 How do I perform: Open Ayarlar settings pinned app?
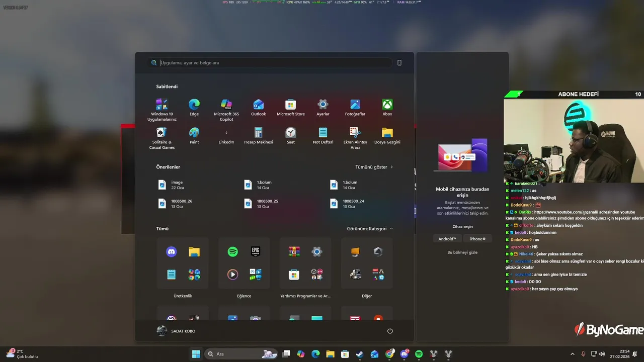tap(323, 108)
